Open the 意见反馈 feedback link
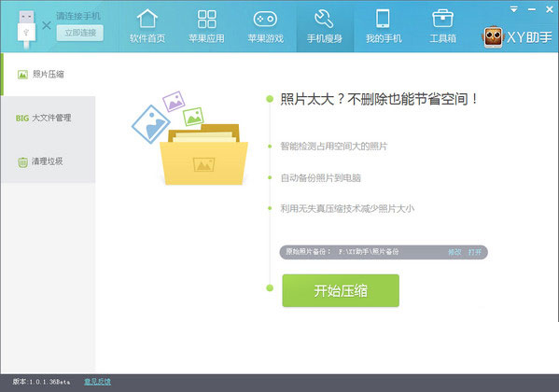The image size is (559, 392). click(x=97, y=382)
